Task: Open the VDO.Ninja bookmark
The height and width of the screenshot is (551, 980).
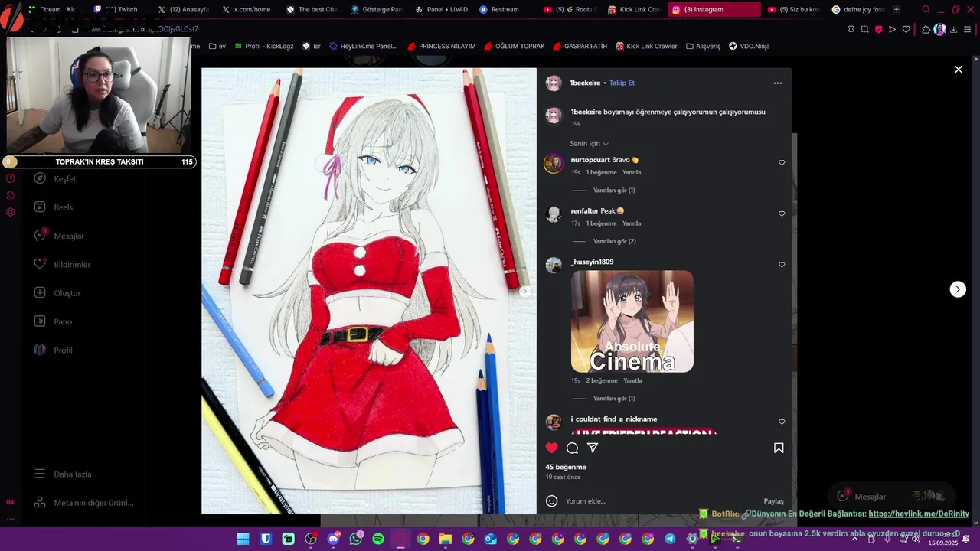Action: pyautogui.click(x=749, y=46)
